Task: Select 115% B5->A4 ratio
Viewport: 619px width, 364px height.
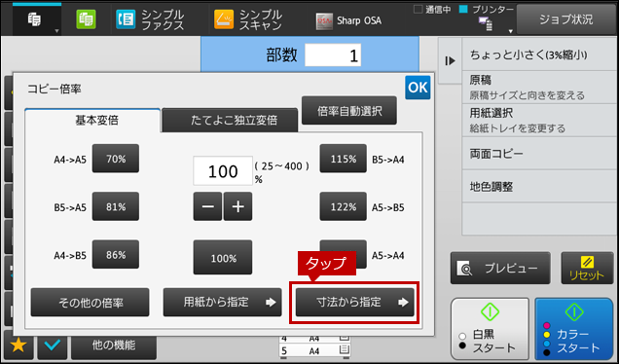Action: click(343, 159)
